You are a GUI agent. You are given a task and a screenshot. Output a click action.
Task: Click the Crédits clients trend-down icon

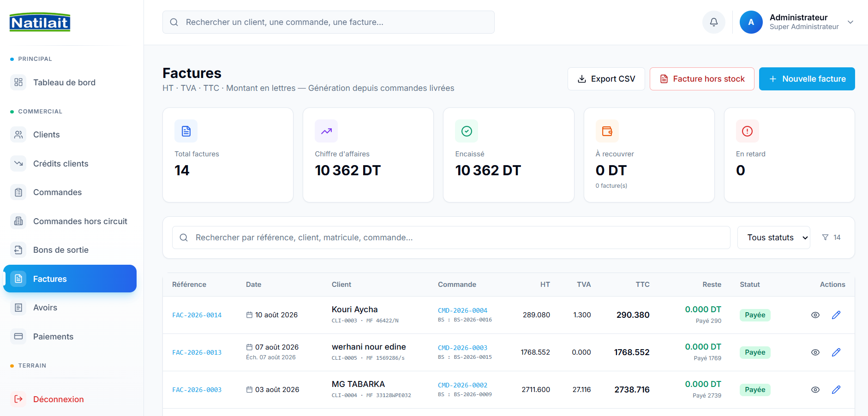(18, 163)
